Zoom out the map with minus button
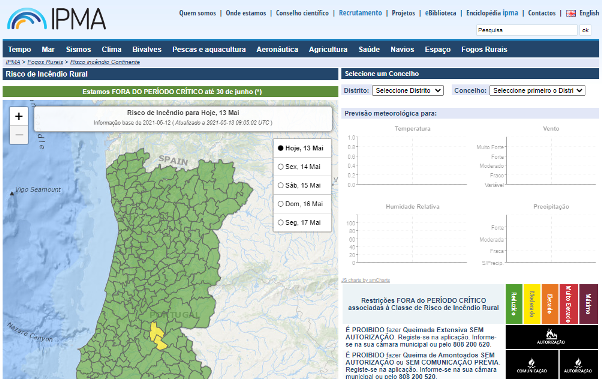This screenshot has width=602, height=379. coord(19,135)
